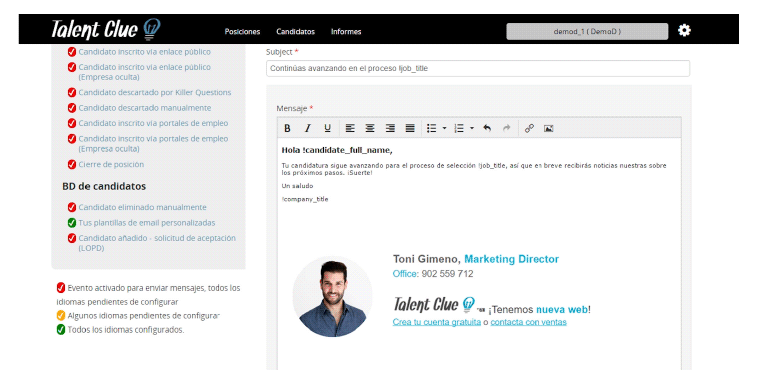Select Toni Gimeno profile photo in signature
This screenshot has width=757, height=392.
332,296
